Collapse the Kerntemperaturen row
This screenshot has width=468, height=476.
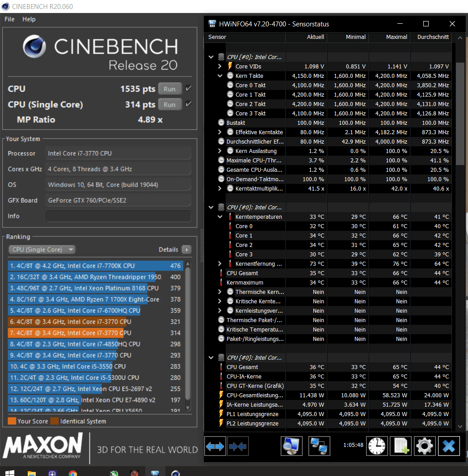[220, 217]
